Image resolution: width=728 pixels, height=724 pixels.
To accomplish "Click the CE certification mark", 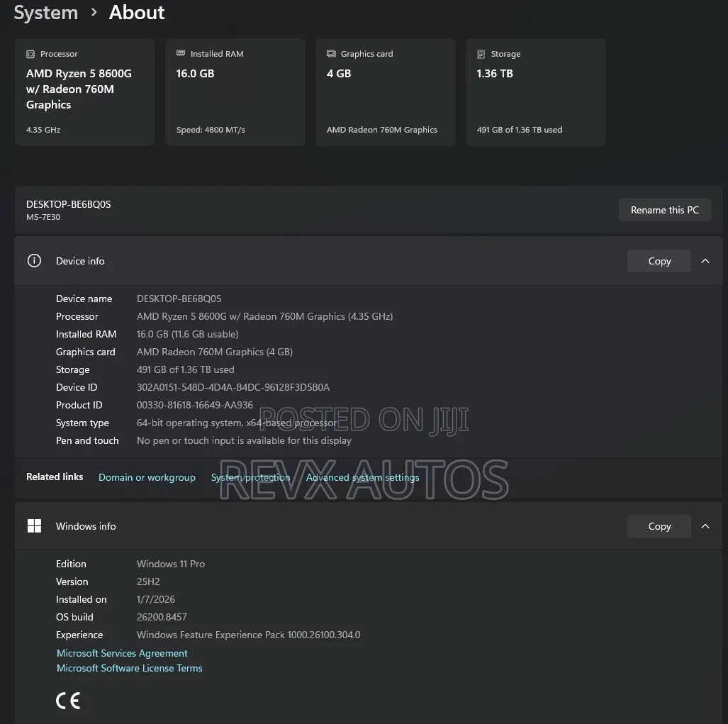I will click(x=68, y=701).
